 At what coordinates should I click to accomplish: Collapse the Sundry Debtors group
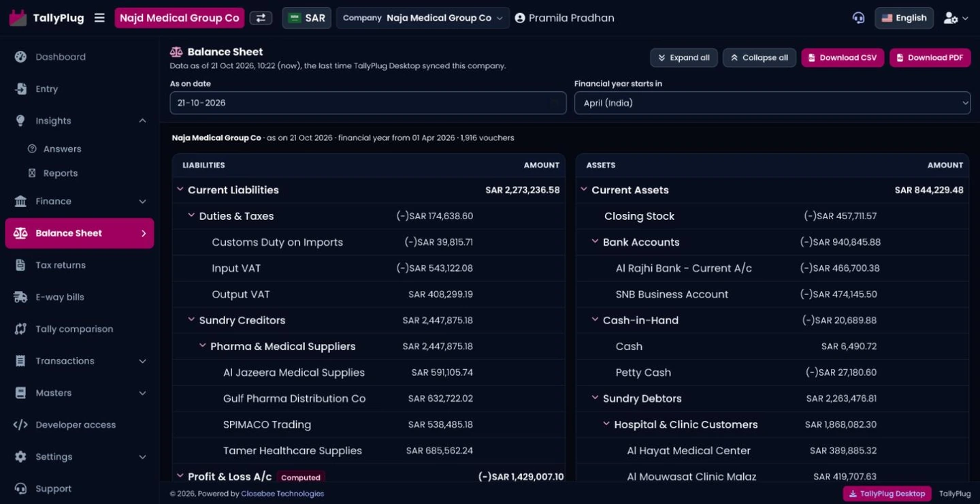595,398
